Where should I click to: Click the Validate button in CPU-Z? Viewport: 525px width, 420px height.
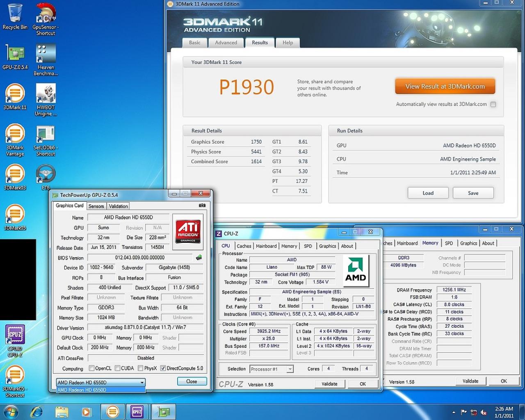(329, 384)
